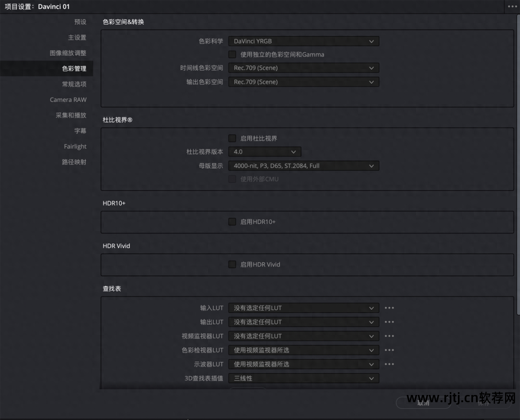Open the input LUT browse options ellipsis icon
The image size is (520, 420).
(x=389, y=308)
